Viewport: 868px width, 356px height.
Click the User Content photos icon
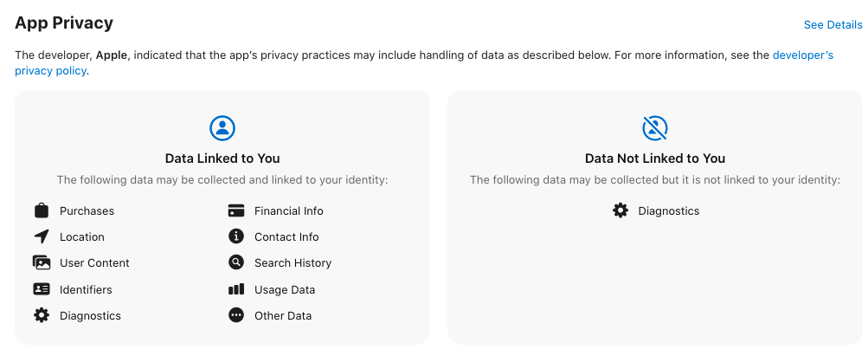coord(41,262)
